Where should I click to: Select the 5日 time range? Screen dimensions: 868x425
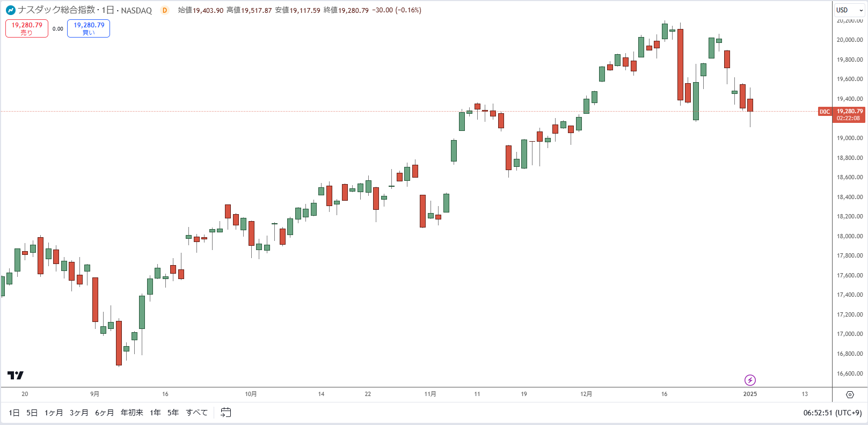(32, 413)
